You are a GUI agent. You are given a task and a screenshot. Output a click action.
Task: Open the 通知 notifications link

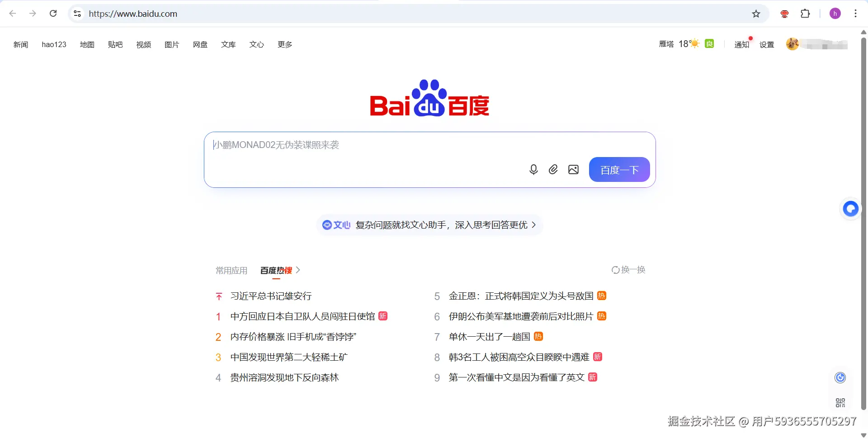[x=742, y=44]
